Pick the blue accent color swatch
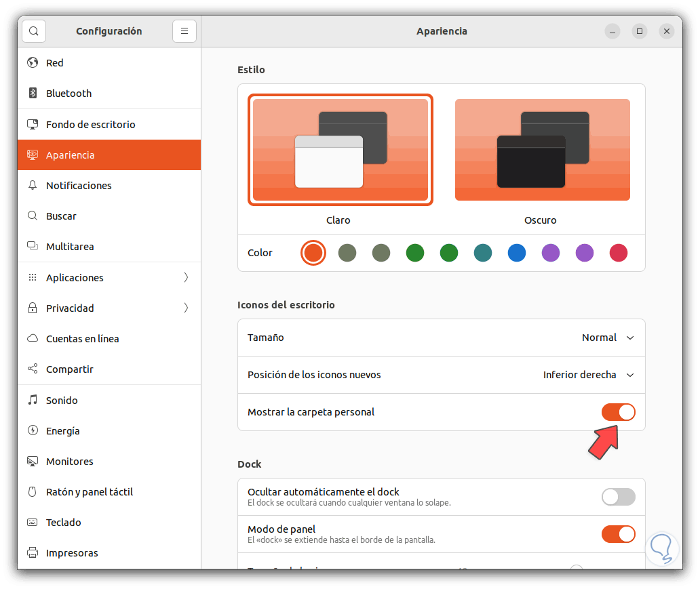This screenshot has height=589, width=700. [x=516, y=252]
